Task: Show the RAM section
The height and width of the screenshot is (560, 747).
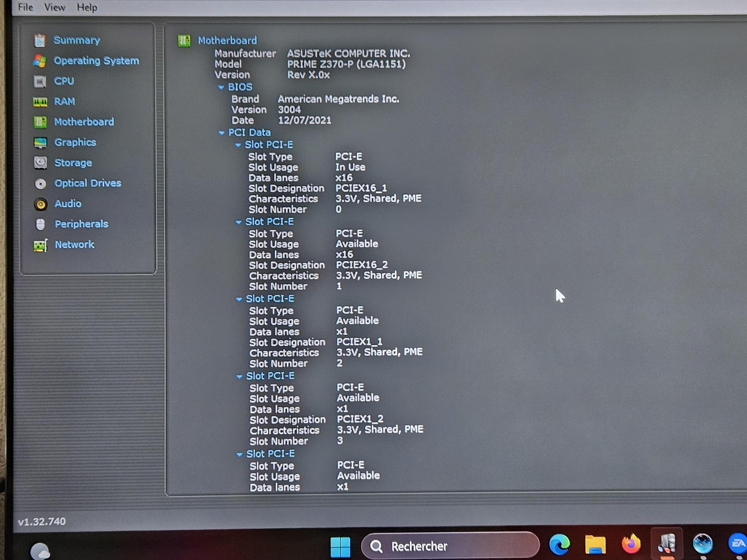Action: point(64,101)
